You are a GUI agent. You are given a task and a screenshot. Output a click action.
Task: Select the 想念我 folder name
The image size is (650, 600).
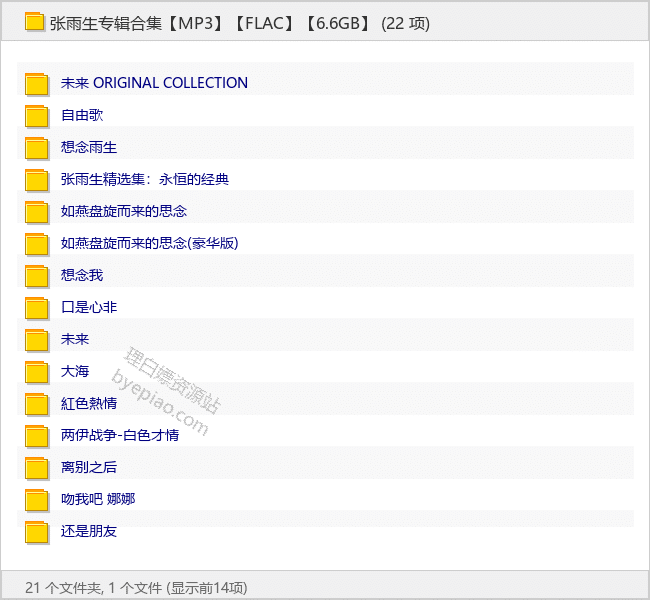tap(82, 275)
